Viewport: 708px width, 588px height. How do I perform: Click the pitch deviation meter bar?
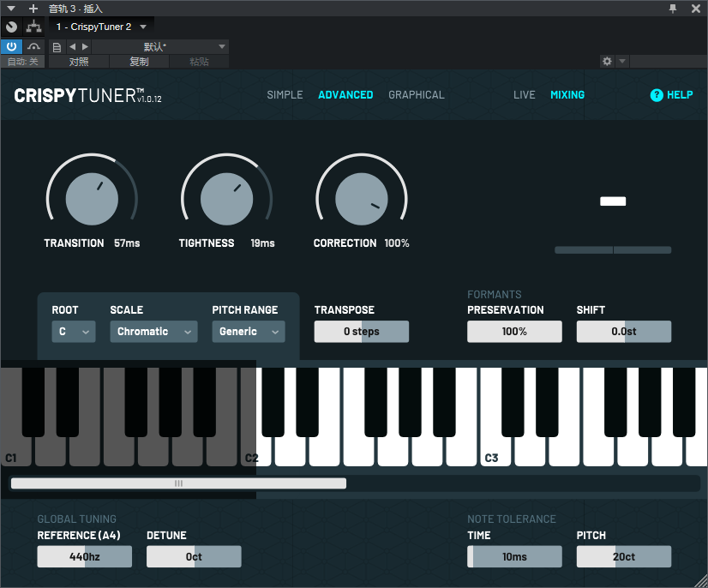pos(613,249)
